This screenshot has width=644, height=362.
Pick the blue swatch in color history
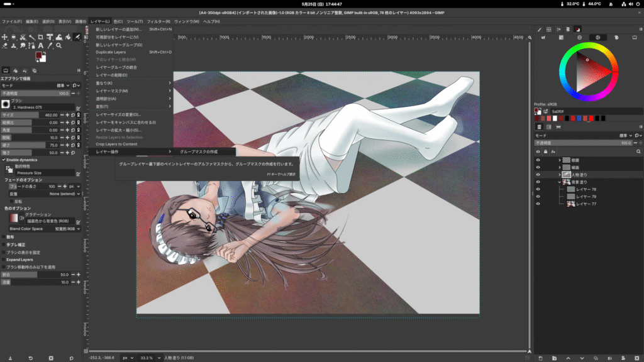[x=579, y=119]
